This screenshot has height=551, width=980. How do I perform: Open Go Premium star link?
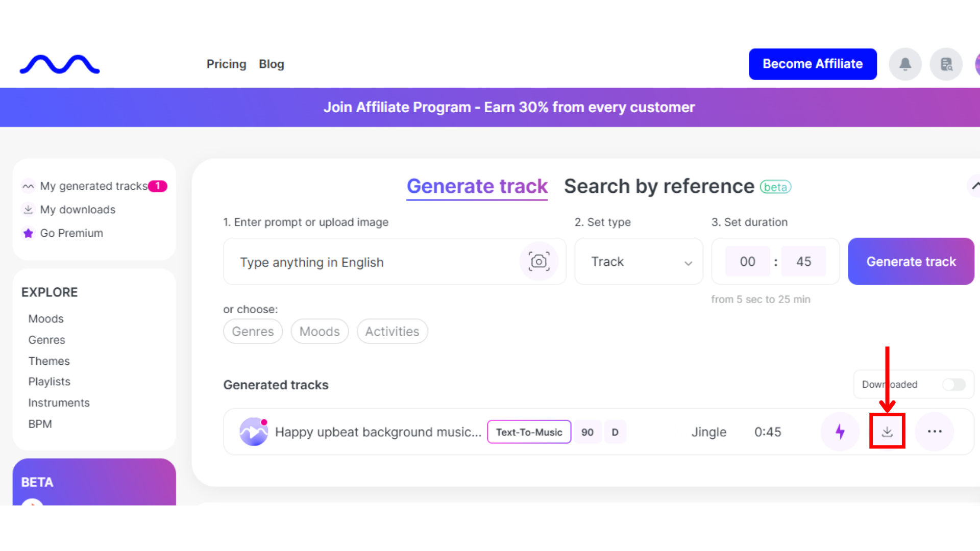[71, 233]
